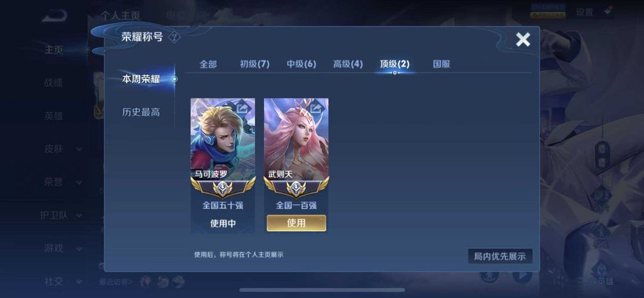Open the 中级(6) tab
The image size is (644, 298).
click(302, 64)
